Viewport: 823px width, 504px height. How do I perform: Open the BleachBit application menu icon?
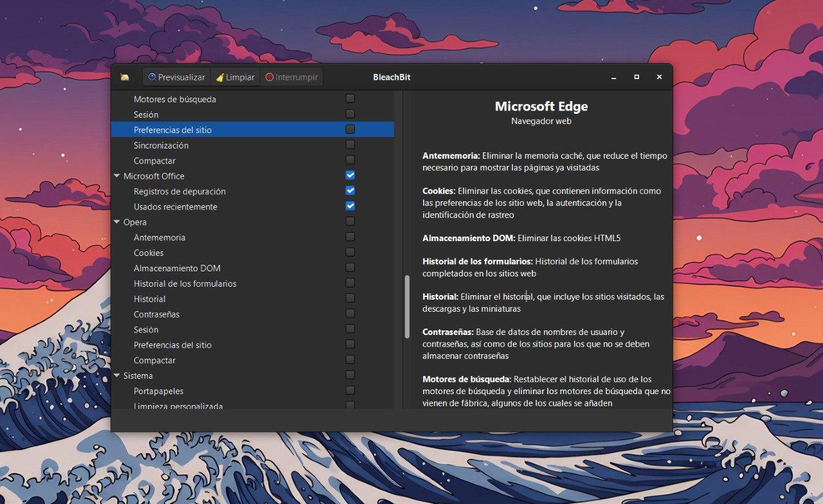pyautogui.click(x=125, y=77)
